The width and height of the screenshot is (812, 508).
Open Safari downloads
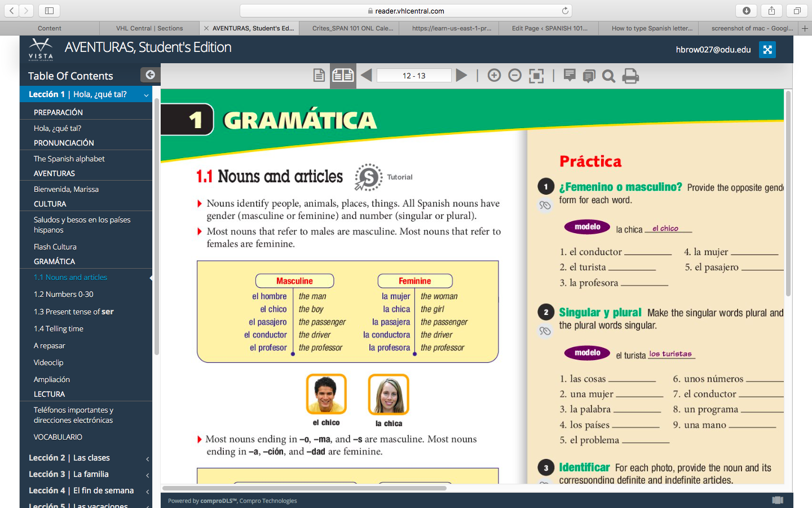[747, 11]
